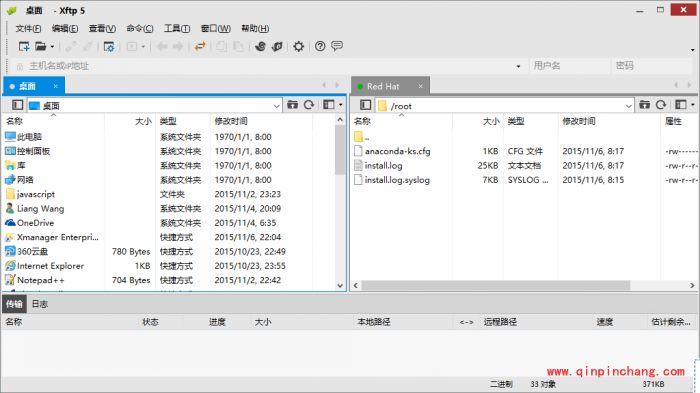Click the second dark Xmanager toolbar icon

pos(277,46)
